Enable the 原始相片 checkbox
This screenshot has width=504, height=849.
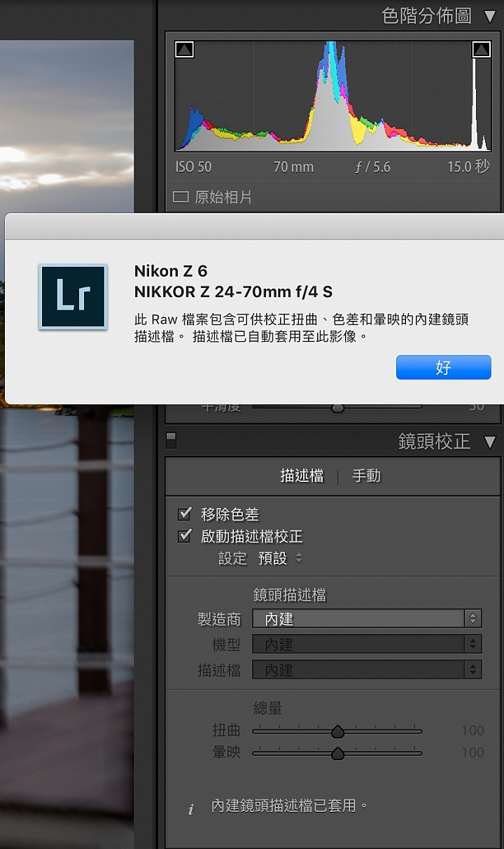pyautogui.click(x=181, y=198)
